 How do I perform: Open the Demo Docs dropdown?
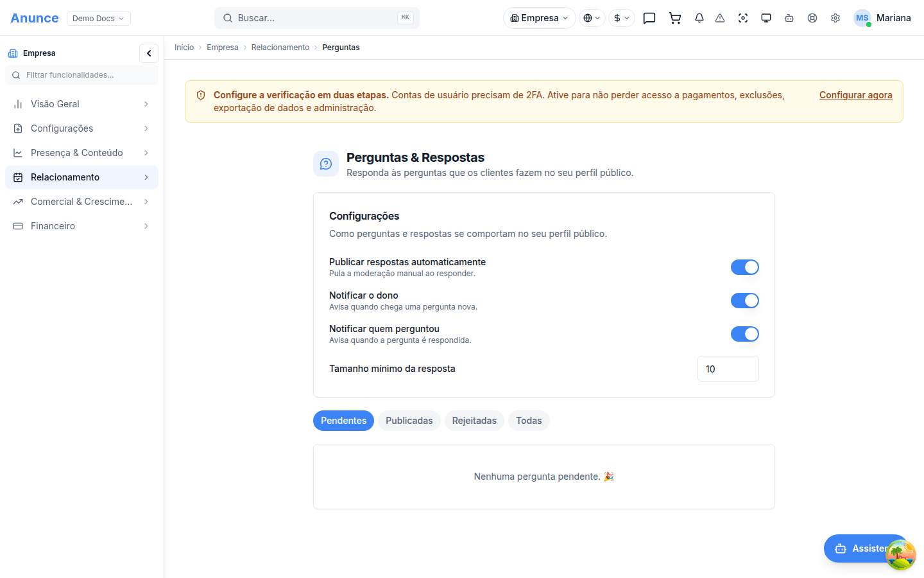point(99,18)
